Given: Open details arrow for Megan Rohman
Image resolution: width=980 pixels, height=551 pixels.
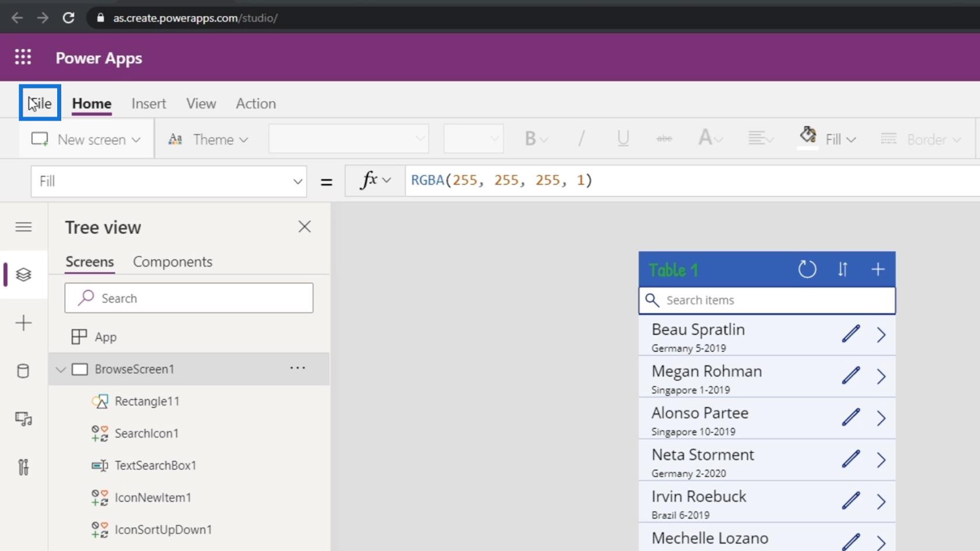Looking at the screenshot, I should click(x=881, y=377).
